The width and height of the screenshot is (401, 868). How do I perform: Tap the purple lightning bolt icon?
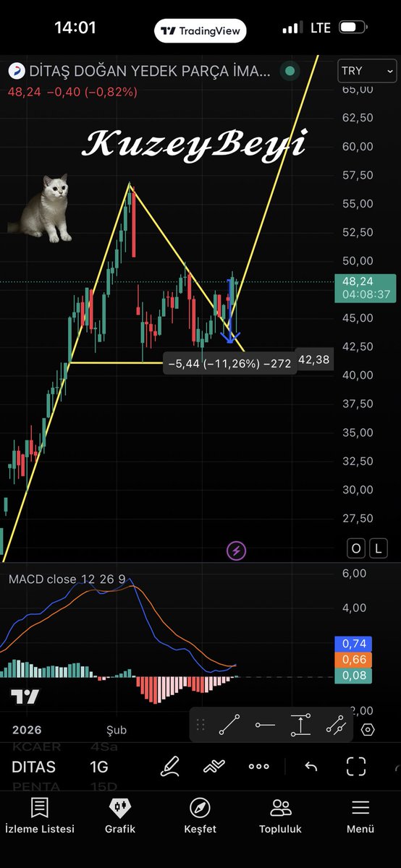237,551
